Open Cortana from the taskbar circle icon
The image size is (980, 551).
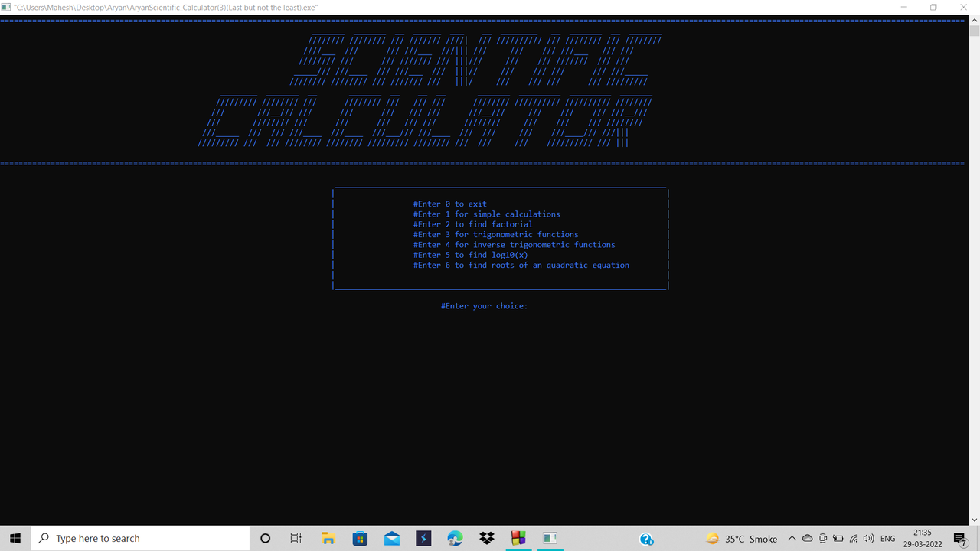click(x=265, y=538)
